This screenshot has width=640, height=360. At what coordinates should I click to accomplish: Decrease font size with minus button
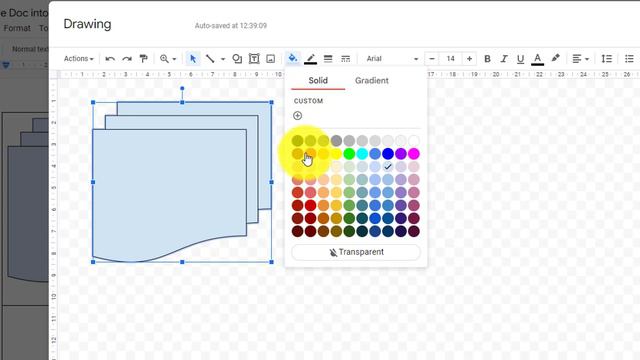[432, 59]
